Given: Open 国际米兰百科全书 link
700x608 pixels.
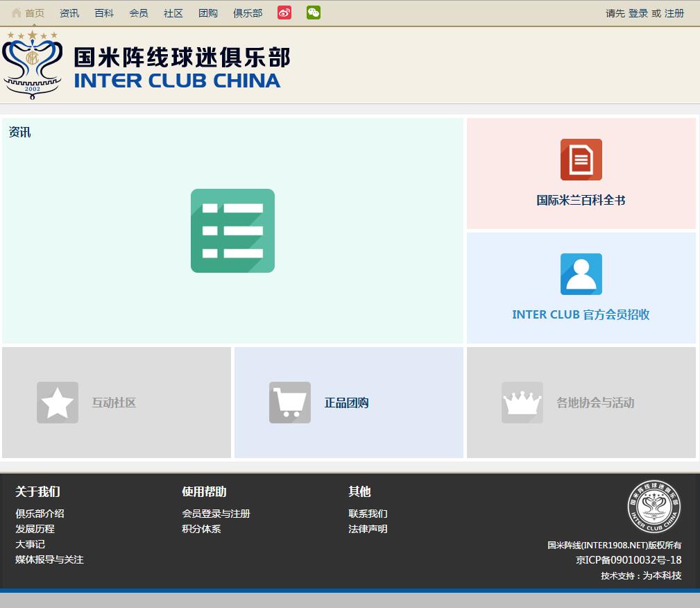Looking at the screenshot, I should (581, 200).
